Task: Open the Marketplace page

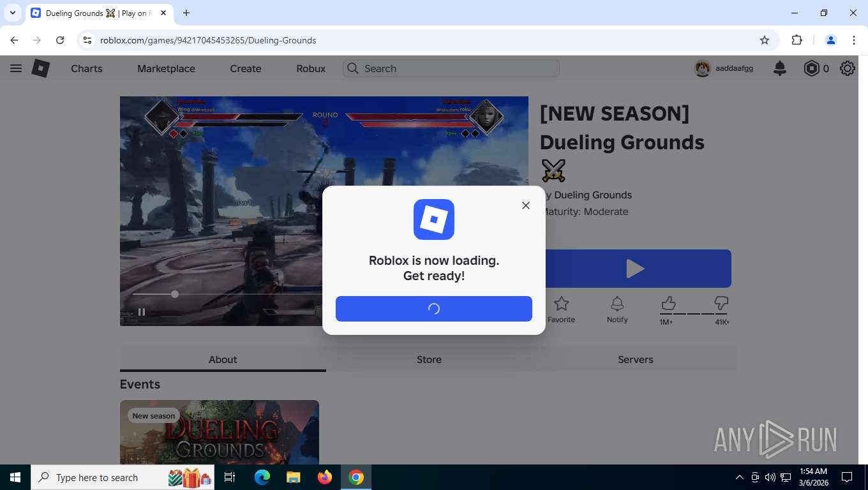Action: [166, 68]
